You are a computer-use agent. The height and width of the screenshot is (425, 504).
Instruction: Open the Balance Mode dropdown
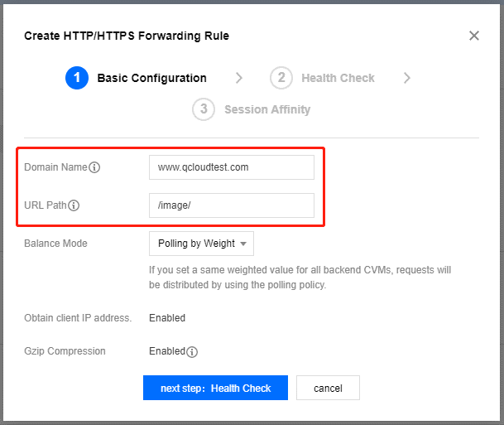point(201,244)
